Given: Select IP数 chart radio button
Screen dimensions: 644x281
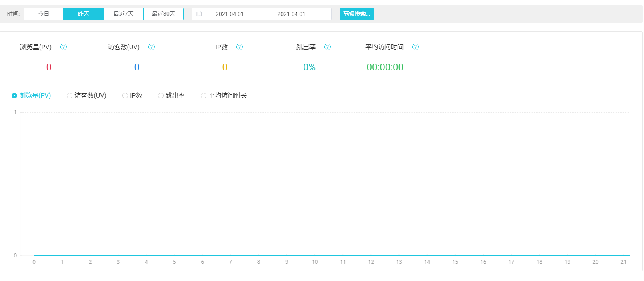Looking at the screenshot, I should click(125, 96).
